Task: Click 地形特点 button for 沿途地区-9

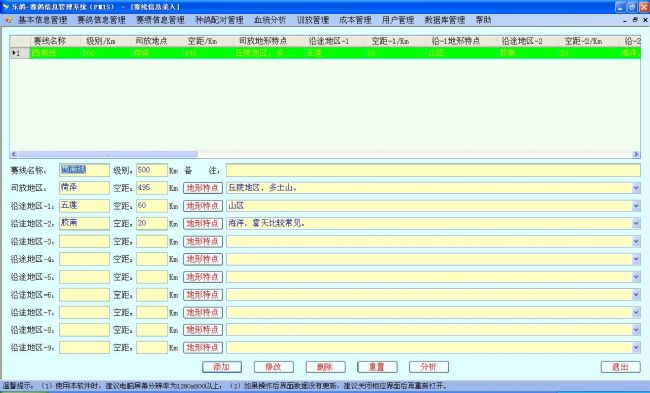Action: pos(203,347)
